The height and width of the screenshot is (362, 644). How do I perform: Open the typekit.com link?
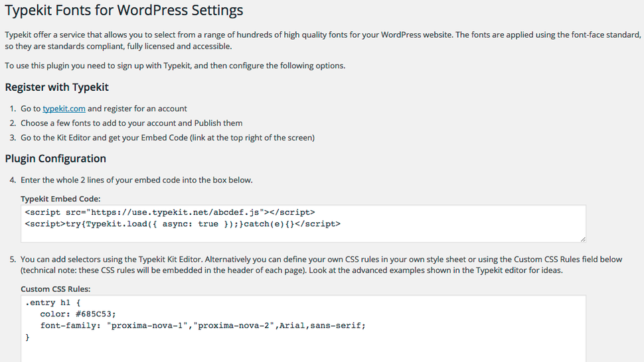point(64,109)
